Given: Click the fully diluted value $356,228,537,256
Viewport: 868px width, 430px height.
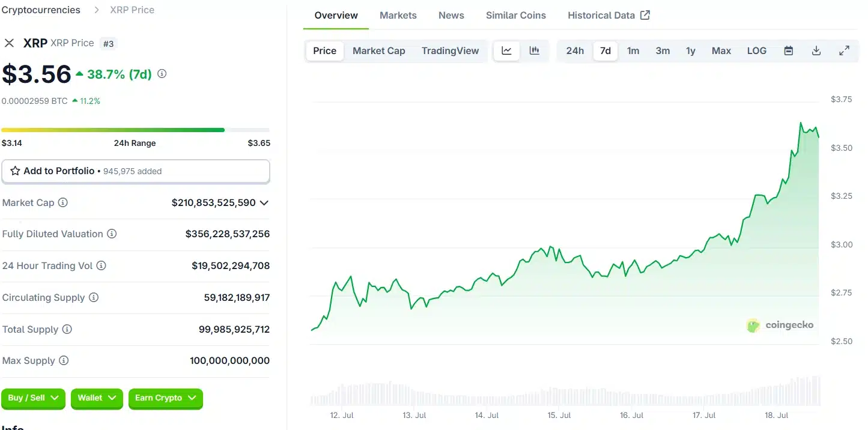Looking at the screenshot, I should pyautogui.click(x=228, y=234).
